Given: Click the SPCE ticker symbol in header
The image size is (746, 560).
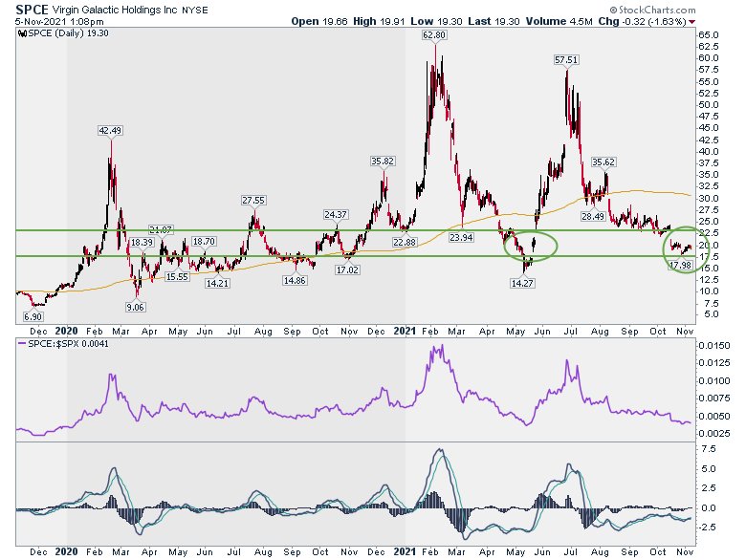Looking at the screenshot, I should pos(32,10).
